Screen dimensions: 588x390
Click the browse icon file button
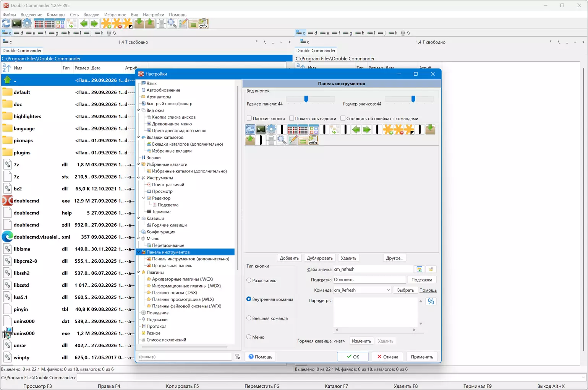click(420, 269)
